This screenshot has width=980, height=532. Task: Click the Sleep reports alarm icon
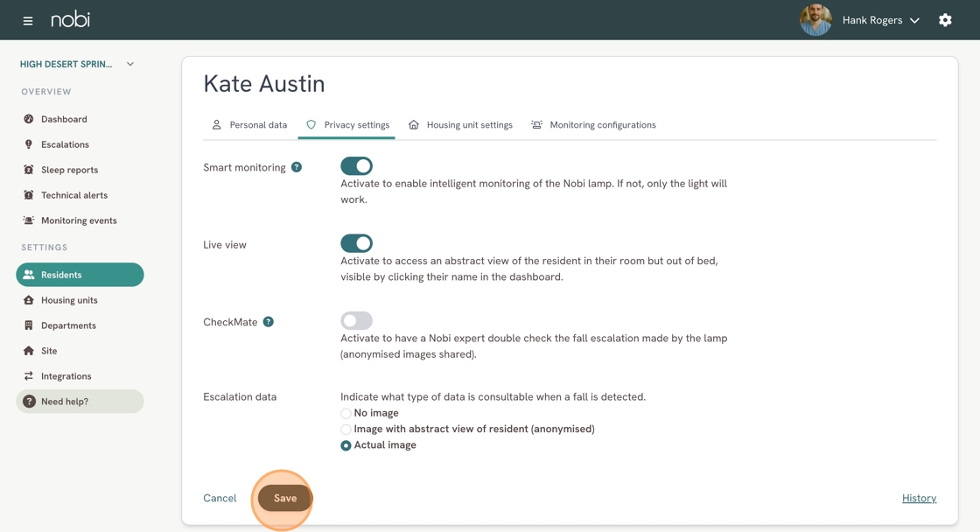(x=29, y=170)
